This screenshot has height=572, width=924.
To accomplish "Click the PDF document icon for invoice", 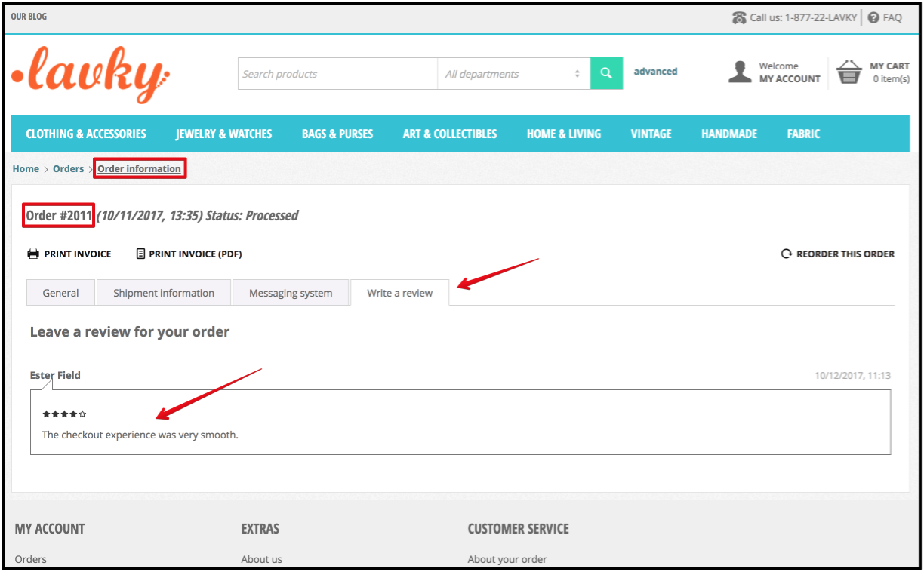I will 140,254.
